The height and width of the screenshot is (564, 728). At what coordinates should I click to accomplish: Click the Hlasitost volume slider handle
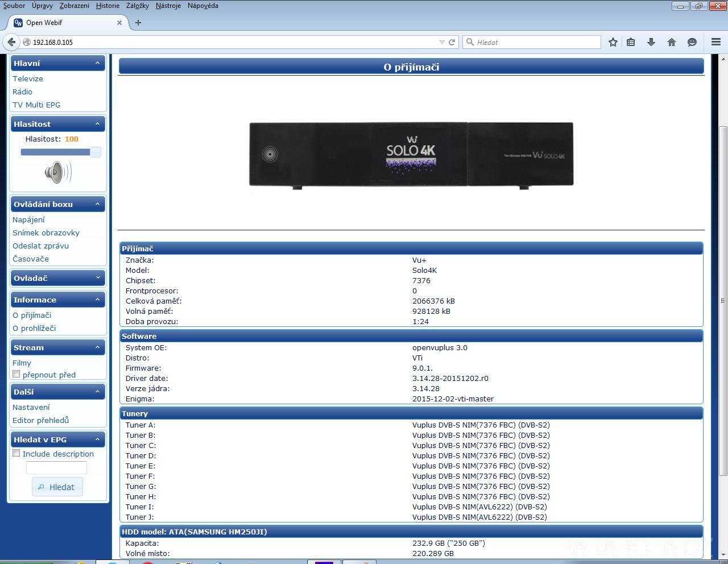click(96, 152)
